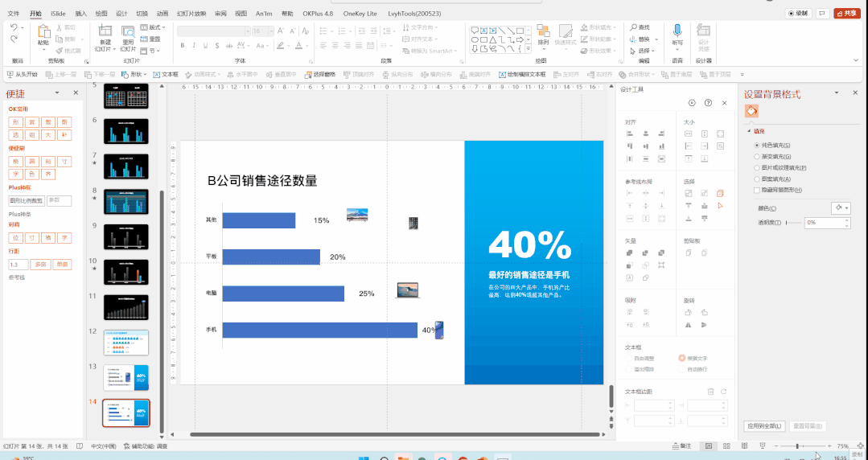Viewport: 868px width, 460px height.
Task: Click the font color A swatch icon
Action: click(x=299, y=45)
